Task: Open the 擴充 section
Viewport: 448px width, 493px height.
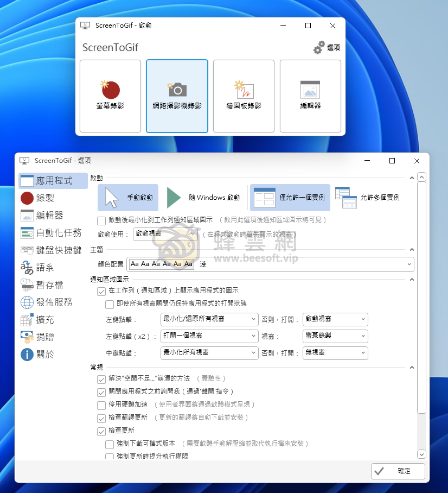Action: 53,320
